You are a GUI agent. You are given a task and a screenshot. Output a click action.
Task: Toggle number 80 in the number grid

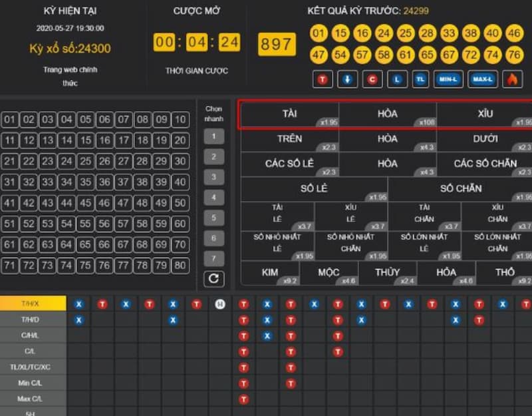click(180, 266)
